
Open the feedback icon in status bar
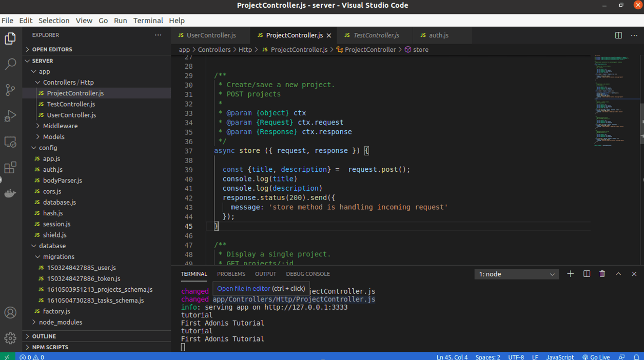coord(621,357)
